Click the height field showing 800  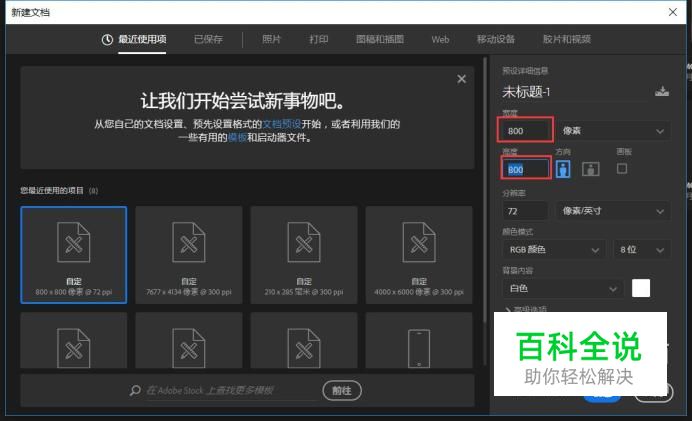(526, 169)
